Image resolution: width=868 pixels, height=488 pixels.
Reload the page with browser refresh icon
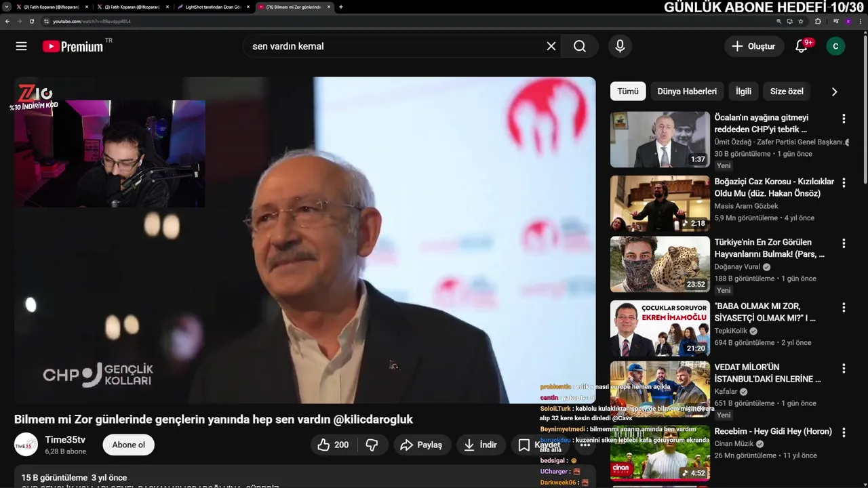click(x=32, y=21)
